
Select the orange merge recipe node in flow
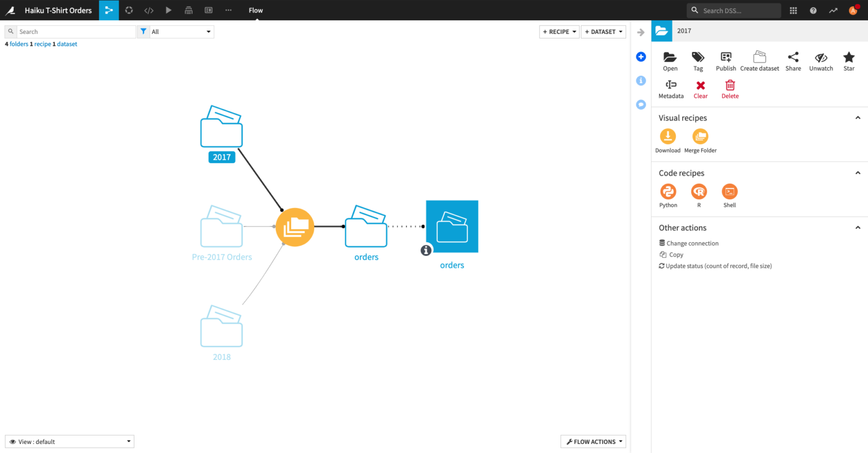coord(294,227)
